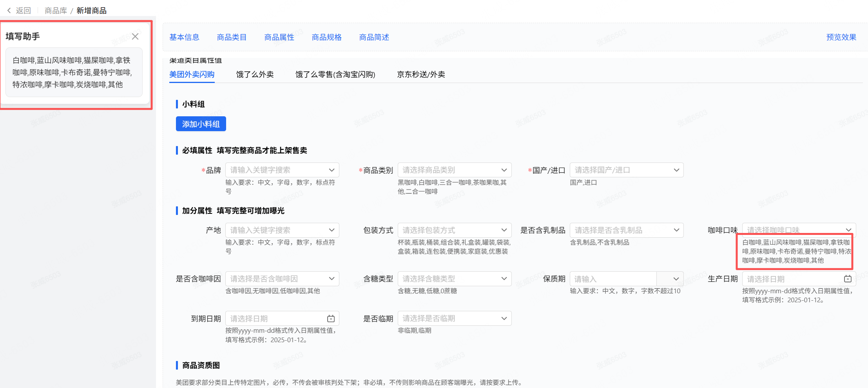The height and width of the screenshot is (388, 868).
Task: Jump to 商品类目 section
Action: [x=232, y=37]
